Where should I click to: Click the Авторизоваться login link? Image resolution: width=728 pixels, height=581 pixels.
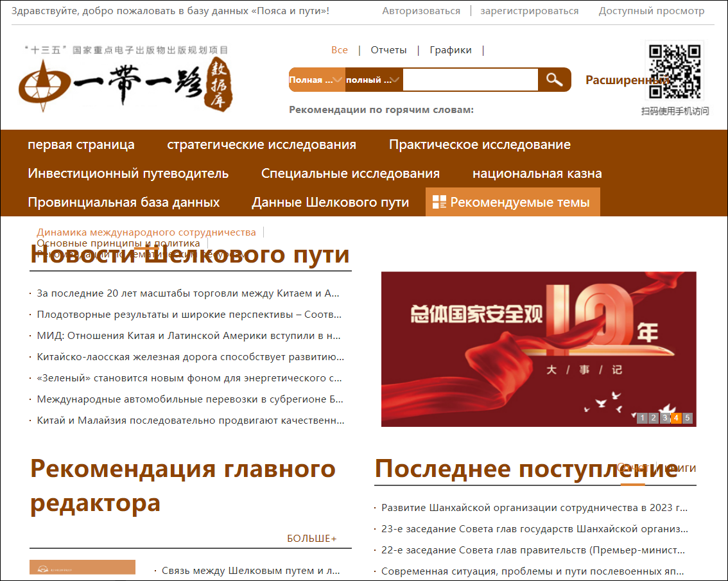(x=421, y=11)
